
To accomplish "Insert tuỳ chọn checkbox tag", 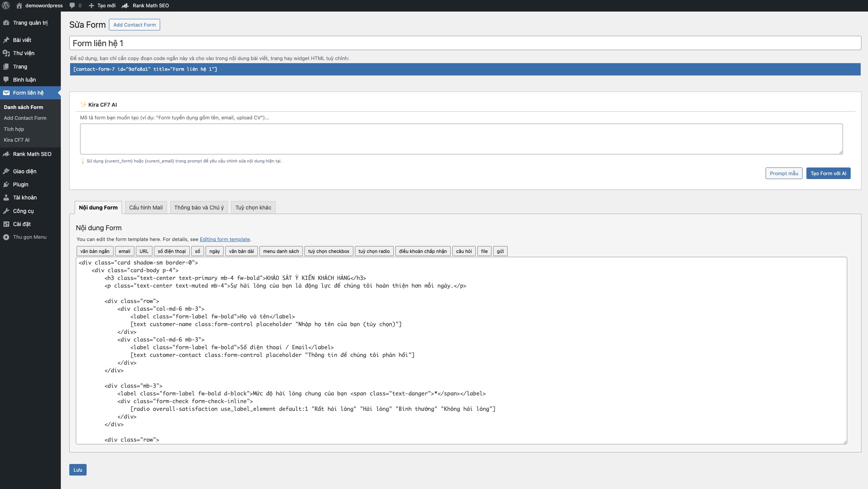I will click(x=329, y=251).
